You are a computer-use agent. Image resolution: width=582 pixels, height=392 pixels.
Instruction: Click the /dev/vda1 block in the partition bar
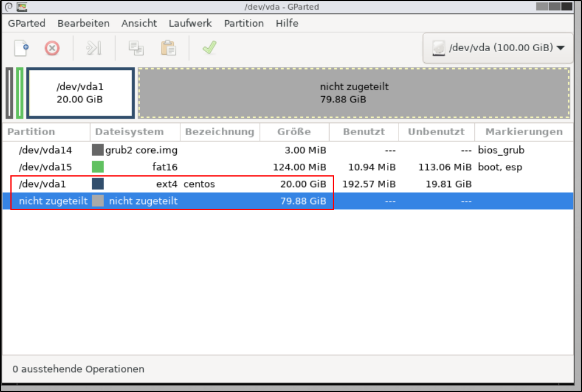coord(80,93)
